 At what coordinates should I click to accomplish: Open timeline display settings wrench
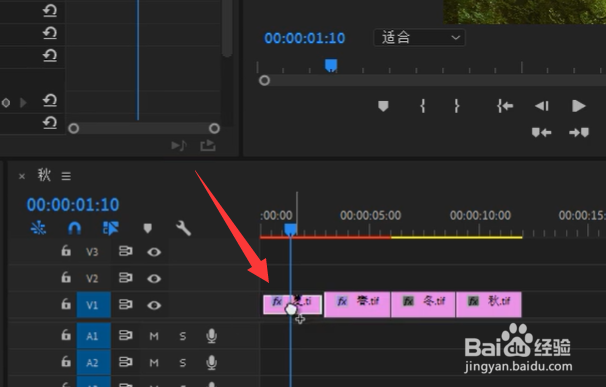(183, 228)
